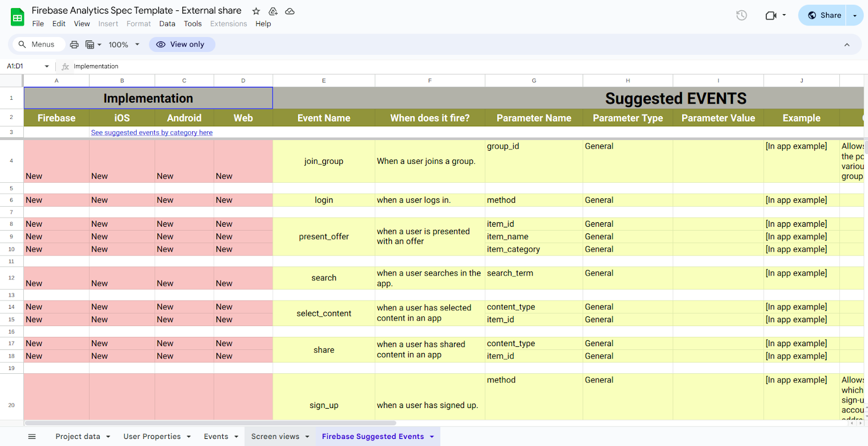Open the Data menu

click(167, 24)
